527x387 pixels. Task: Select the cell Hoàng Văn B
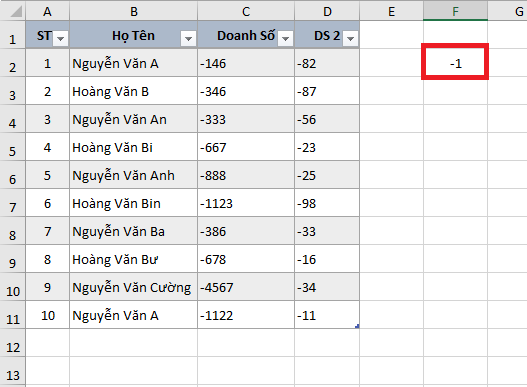[133, 91]
